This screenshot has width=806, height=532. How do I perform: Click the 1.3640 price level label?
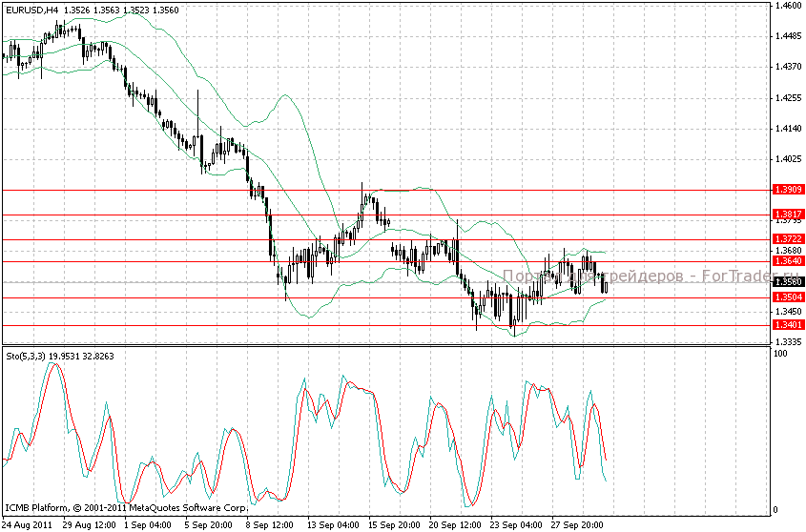tap(788, 260)
